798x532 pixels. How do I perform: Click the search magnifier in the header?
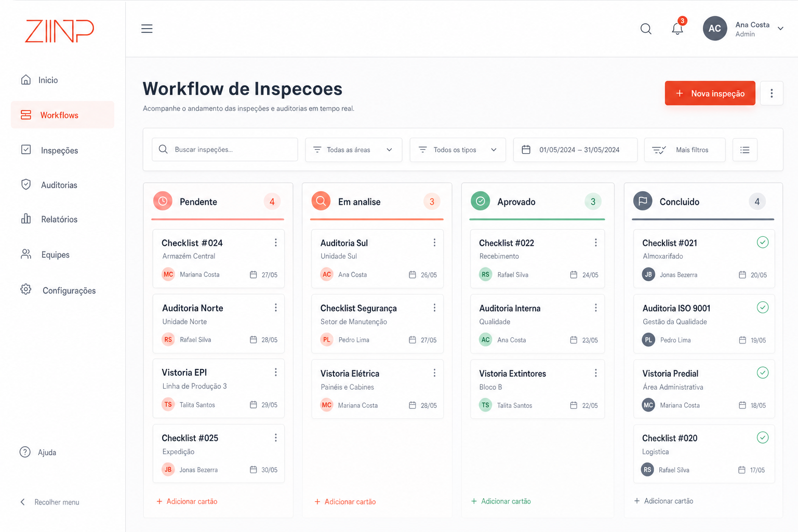point(646,29)
